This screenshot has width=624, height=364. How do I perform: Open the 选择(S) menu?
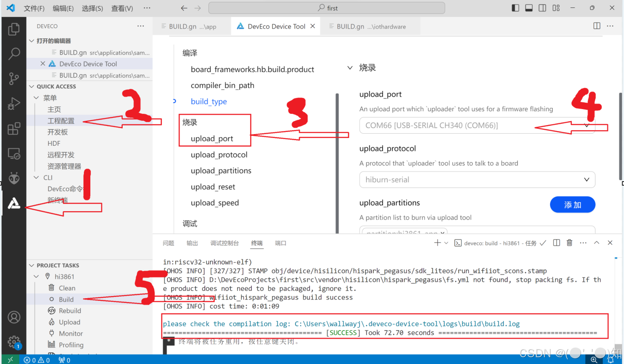[92, 8]
